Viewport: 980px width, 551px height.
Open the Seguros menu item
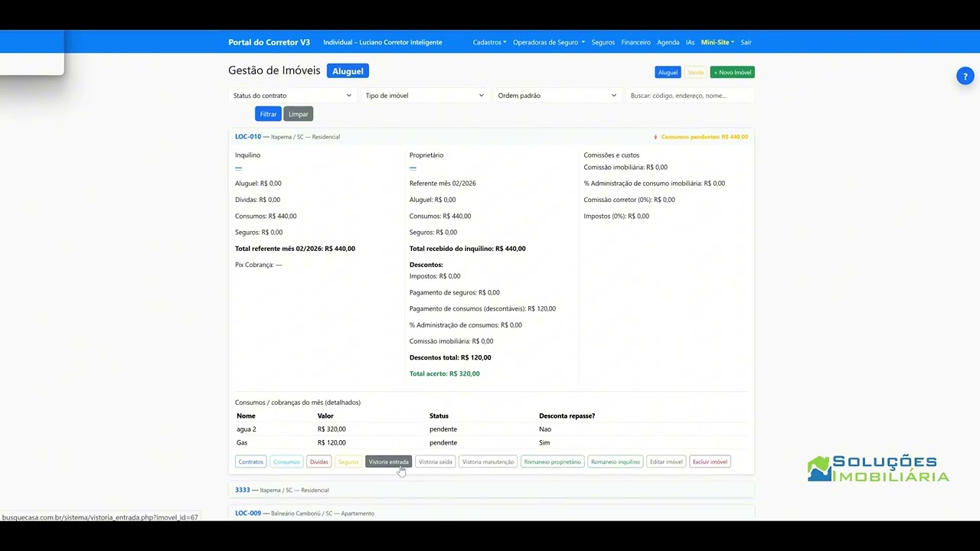pos(603,42)
